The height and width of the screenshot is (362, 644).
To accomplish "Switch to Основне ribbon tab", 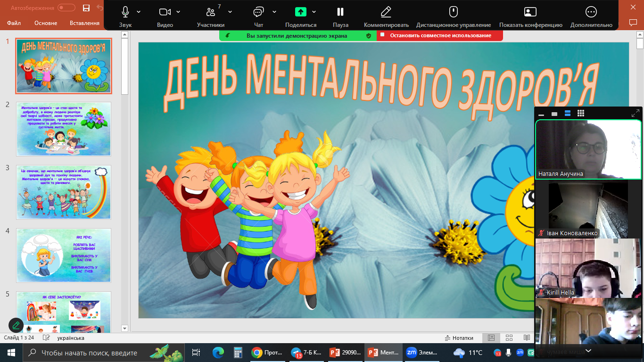I will point(46,23).
